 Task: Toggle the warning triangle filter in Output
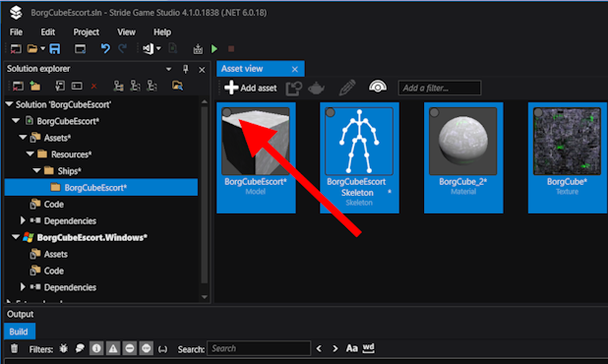pos(113,348)
